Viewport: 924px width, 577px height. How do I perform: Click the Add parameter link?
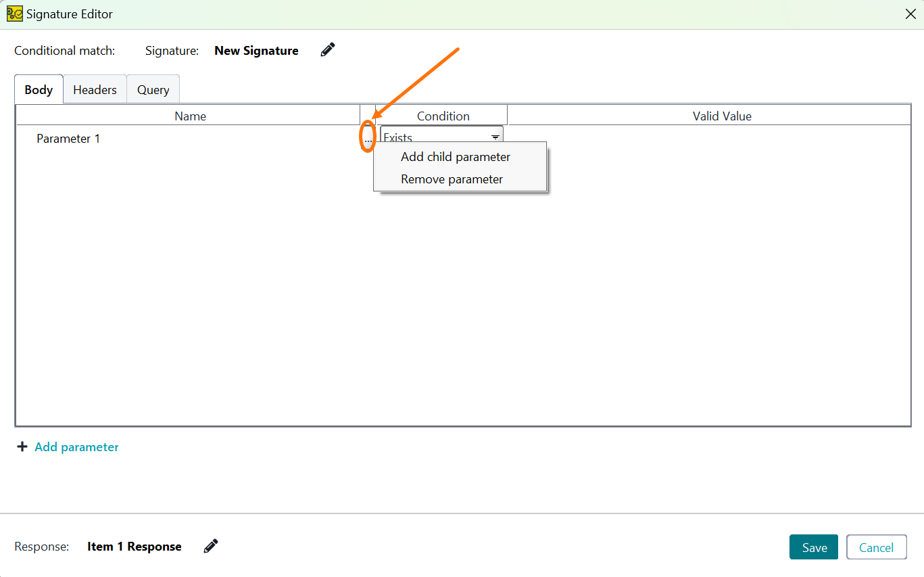76,446
